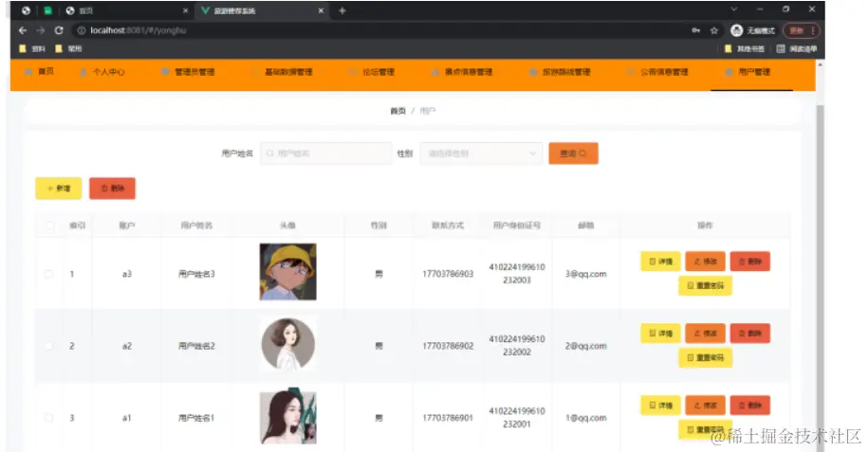This screenshot has width=868, height=452.
Task: Click the phone number 17703786903
Action: 448,274
